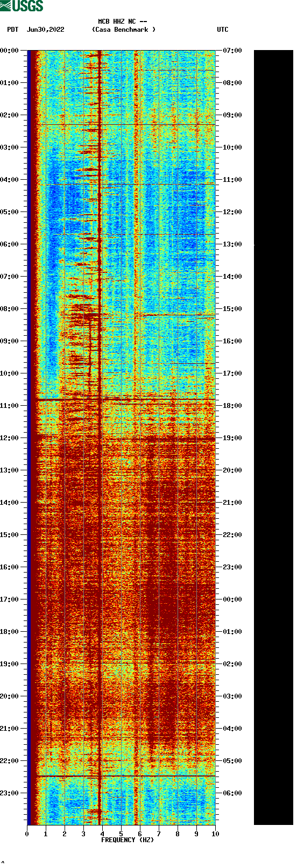Click the 06:00 label on the UTC axis
Image resolution: width=297 pixels, height=868 pixels.
232,793
